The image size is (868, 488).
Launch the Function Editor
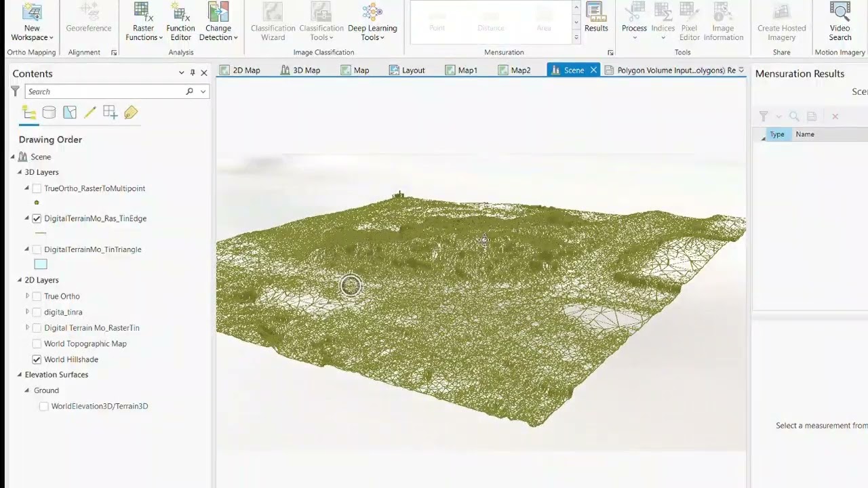pyautogui.click(x=180, y=23)
